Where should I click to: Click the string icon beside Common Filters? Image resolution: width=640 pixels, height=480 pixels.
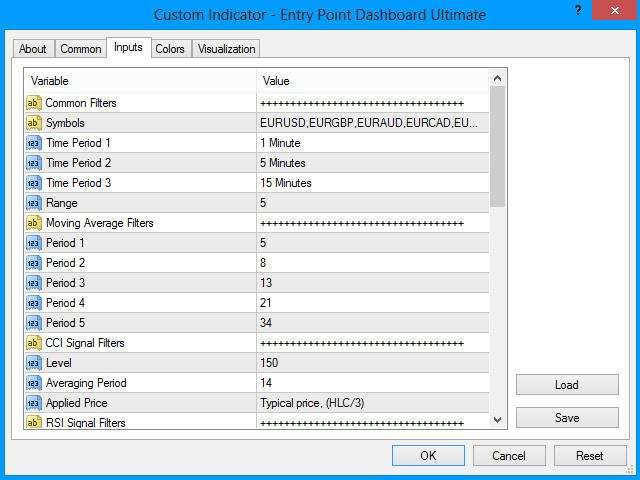(34, 103)
